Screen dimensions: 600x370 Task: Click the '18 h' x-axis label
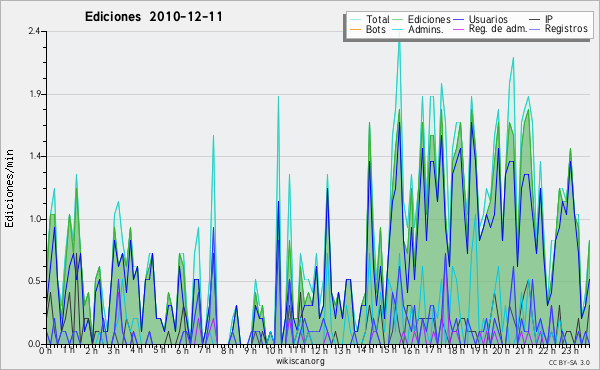coord(456,351)
